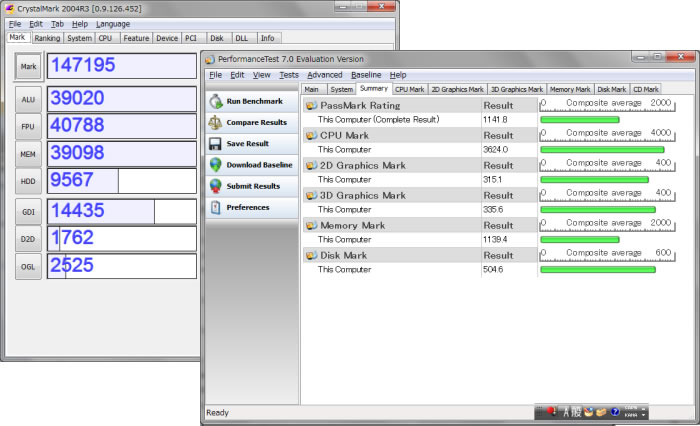Switch to CrystalMark System tab
The width and height of the screenshot is (700, 426).
point(79,38)
